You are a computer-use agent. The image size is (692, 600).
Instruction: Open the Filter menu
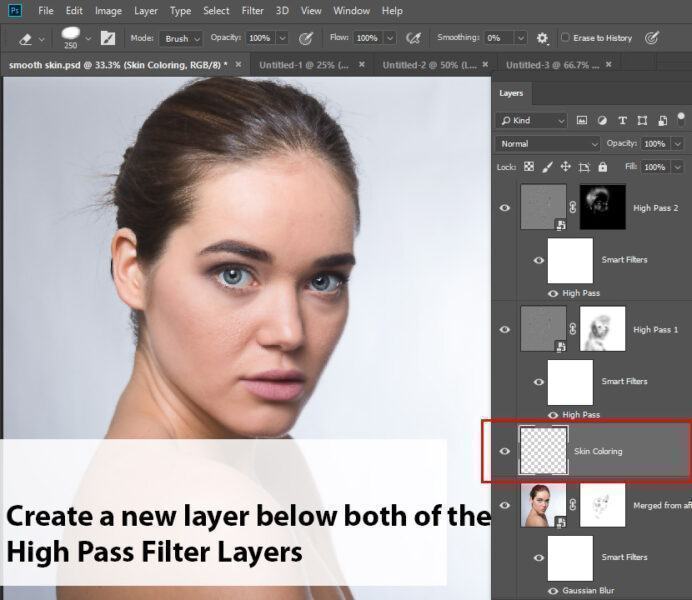pos(253,11)
